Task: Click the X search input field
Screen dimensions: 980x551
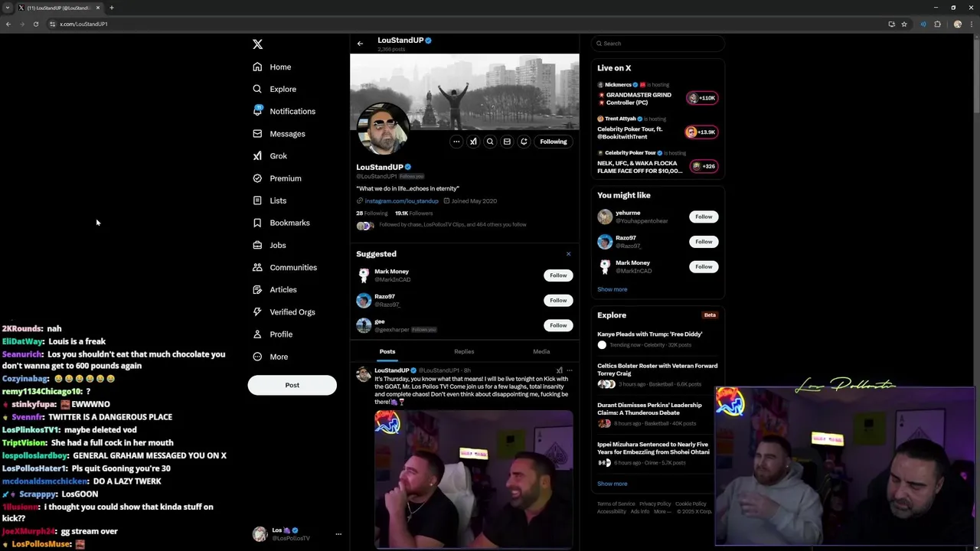Action: 658,44
